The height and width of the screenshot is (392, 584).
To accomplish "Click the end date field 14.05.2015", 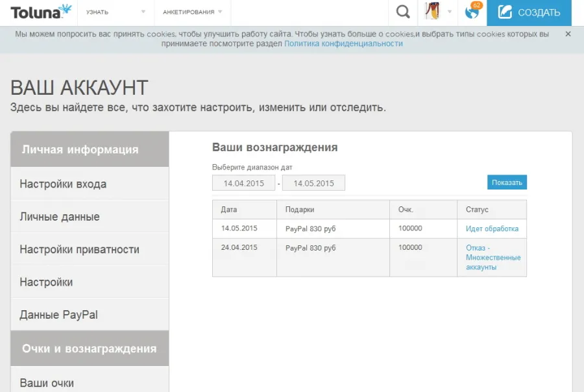I will tap(313, 183).
